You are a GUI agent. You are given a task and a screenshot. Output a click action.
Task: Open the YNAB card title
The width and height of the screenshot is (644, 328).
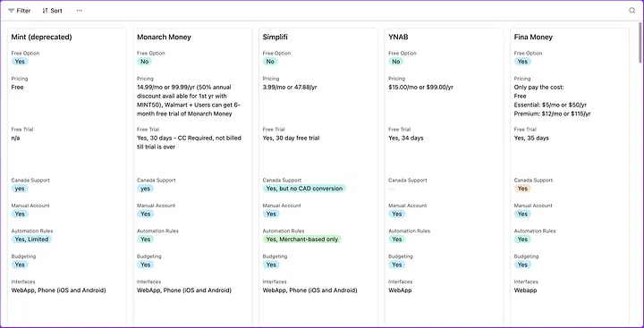(x=398, y=37)
